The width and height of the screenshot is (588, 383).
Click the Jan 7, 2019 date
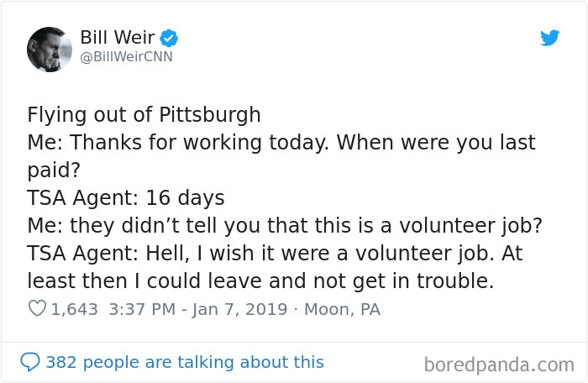click(x=240, y=309)
